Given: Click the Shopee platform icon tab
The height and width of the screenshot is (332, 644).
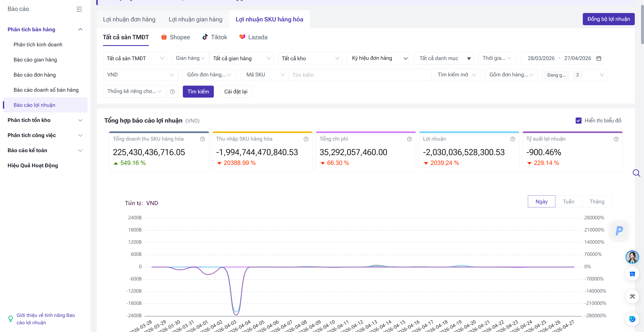Looking at the screenshot, I should [164, 37].
